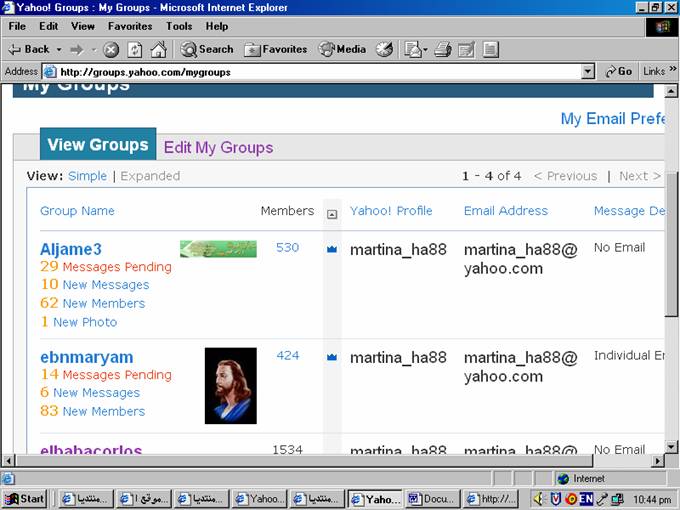This screenshot has height=510, width=680.
Task: Click the owner crown icon in Aljame3 row
Action: tap(332, 249)
